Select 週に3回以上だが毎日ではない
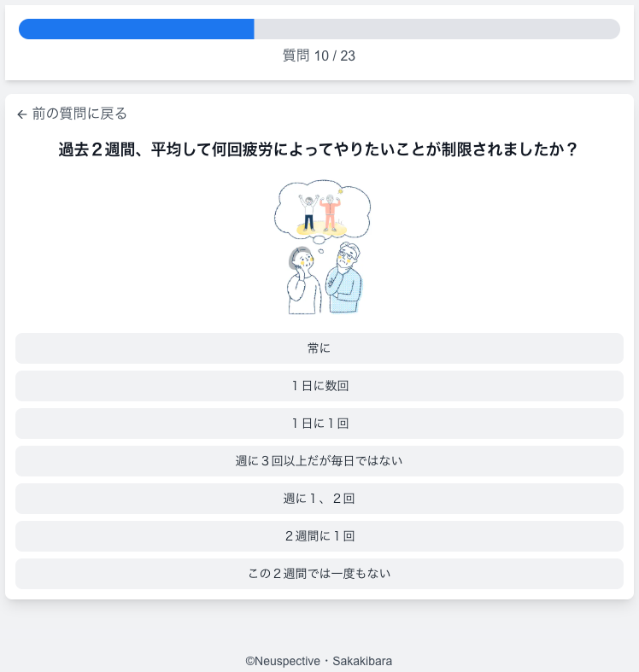 pyautogui.click(x=319, y=461)
